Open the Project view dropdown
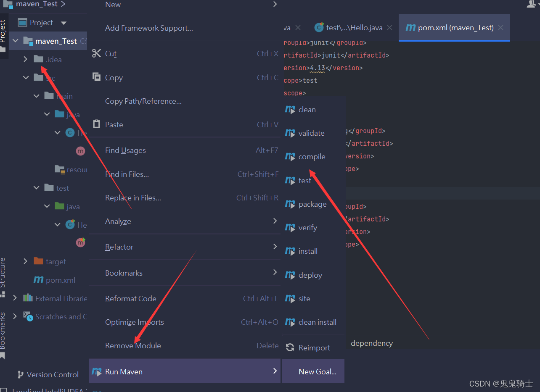The image size is (540, 392). point(64,23)
